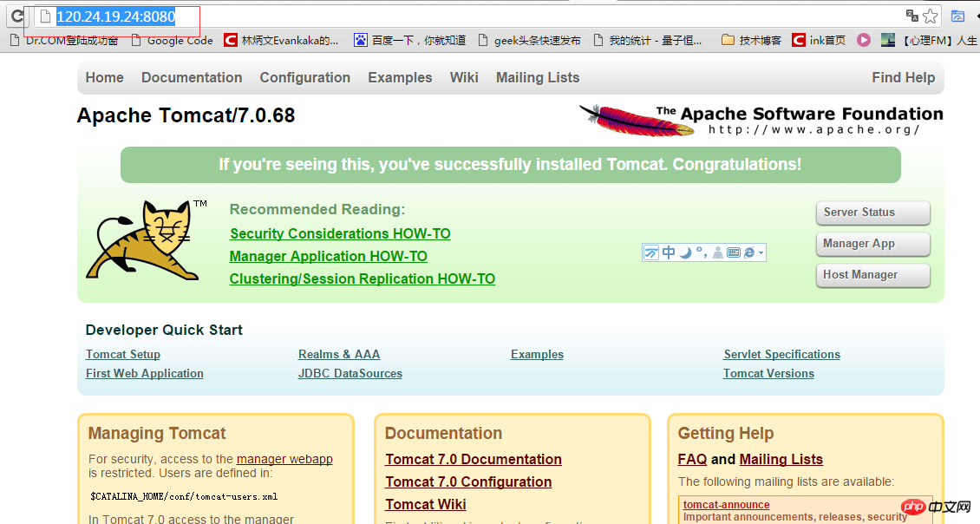Open the Realms & AAA link

point(339,355)
